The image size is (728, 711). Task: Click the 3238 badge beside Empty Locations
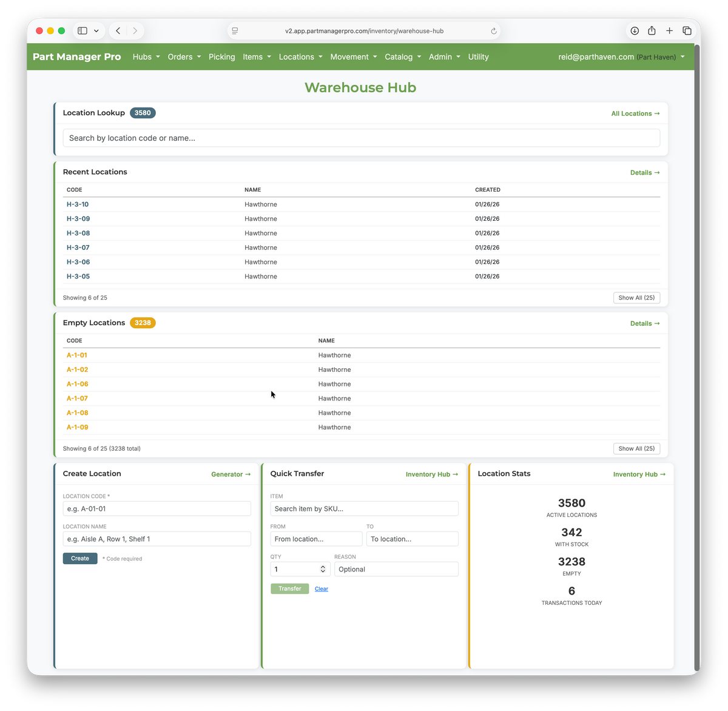point(143,323)
